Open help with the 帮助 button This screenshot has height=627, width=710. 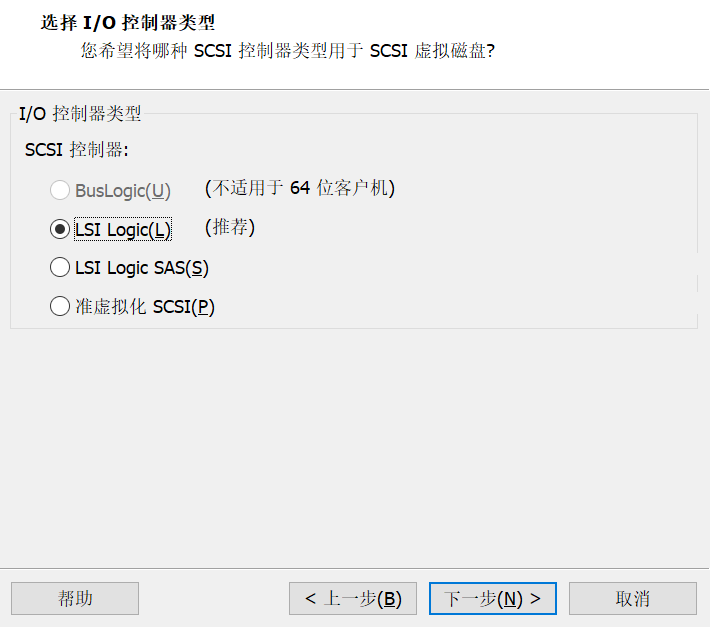(x=75, y=598)
